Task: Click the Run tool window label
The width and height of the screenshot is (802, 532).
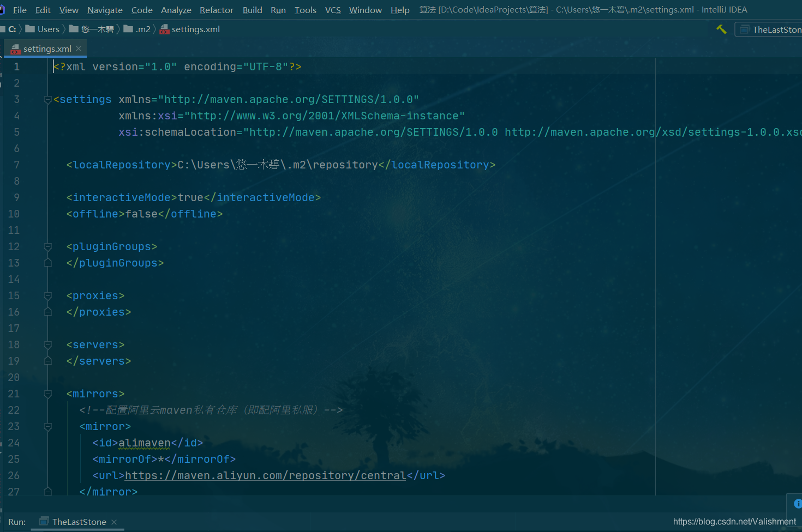Action: (17, 522)
